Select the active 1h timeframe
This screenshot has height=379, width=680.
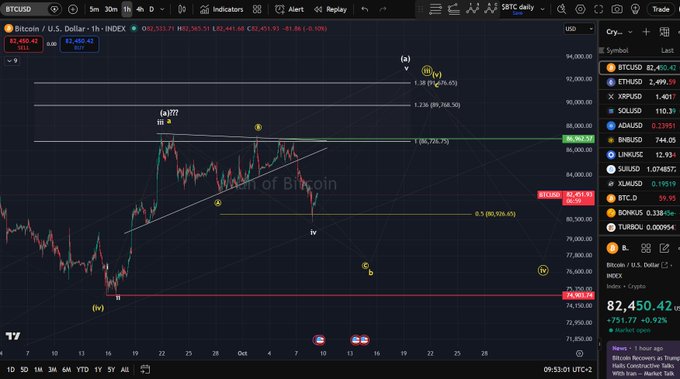click(x=127, y=9)
